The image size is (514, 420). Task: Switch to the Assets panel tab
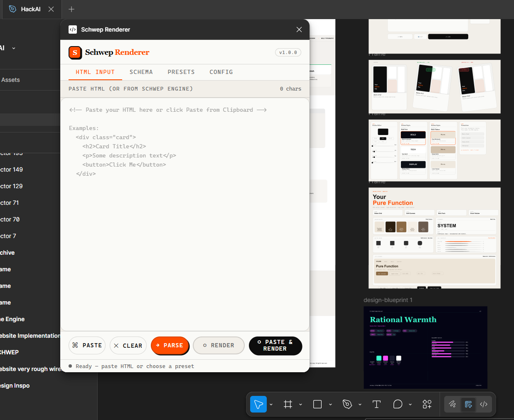coord(10,80)
